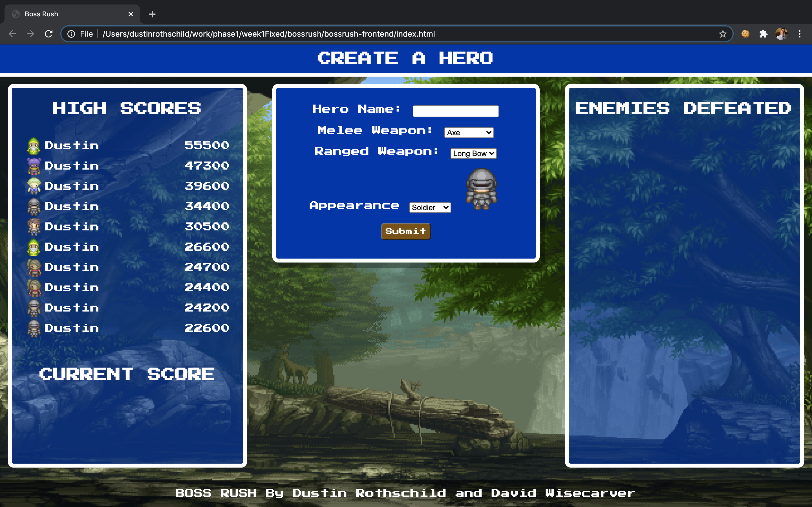
Task: Open Chrome's three-dot menu
Action: pyautogui.click(x=800, y=34)
